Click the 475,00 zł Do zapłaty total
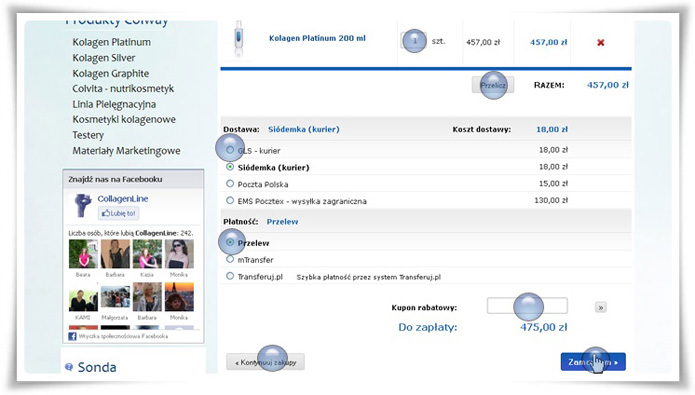 [543, 327]
